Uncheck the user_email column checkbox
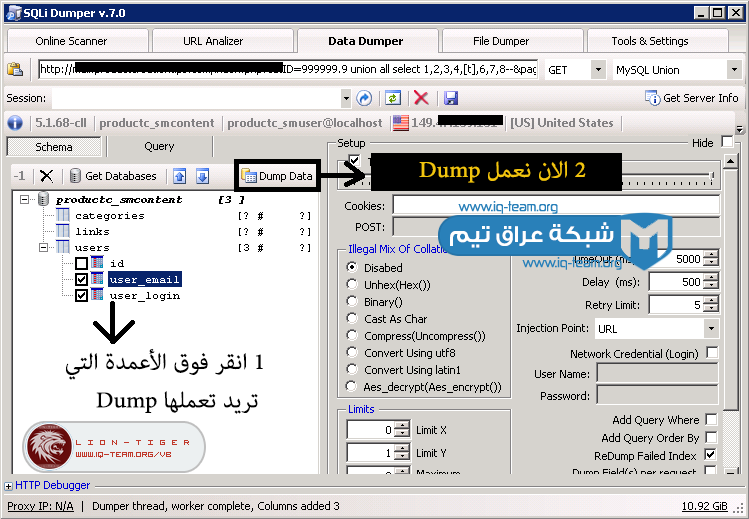The image size is (749, 519). [x=81, y=279]
